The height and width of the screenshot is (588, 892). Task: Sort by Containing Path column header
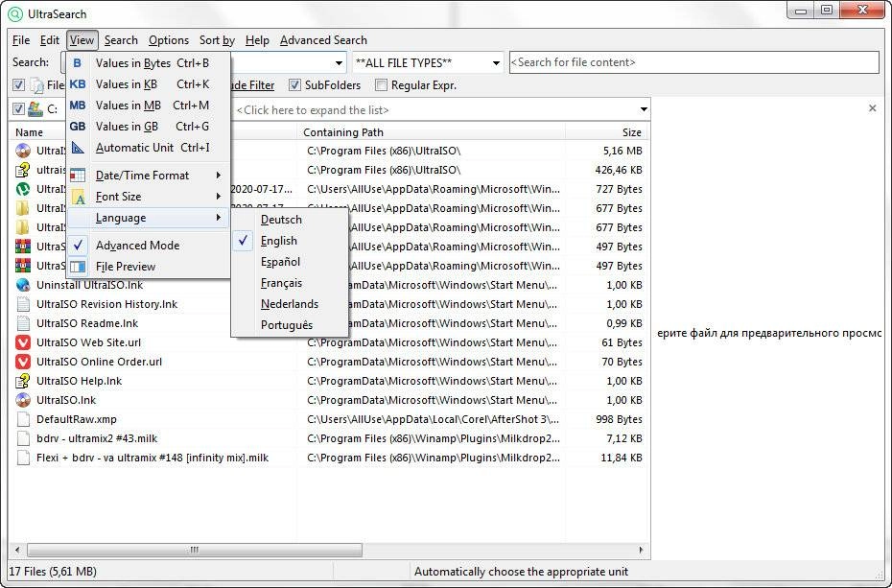pyautogui.click(x=432, y=132)
